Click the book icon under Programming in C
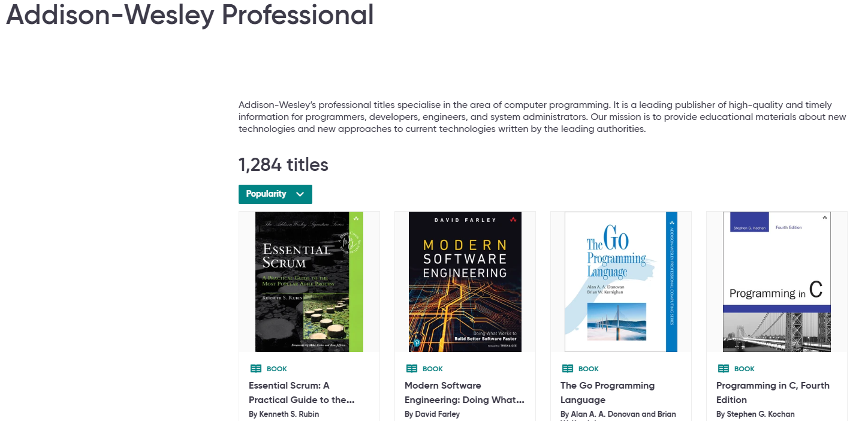 coord(724,369)
